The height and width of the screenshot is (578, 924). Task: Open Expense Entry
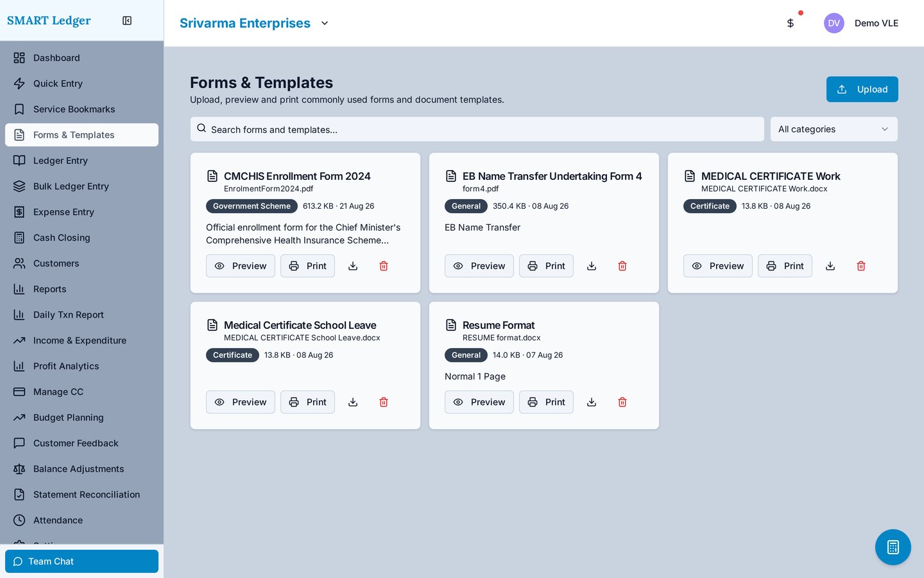[x=81, y=212]
